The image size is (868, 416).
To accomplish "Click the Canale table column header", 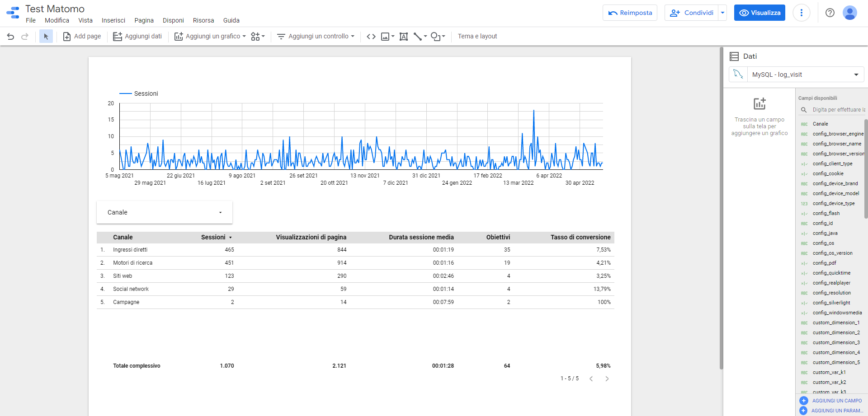I will (x=123, y=237).
